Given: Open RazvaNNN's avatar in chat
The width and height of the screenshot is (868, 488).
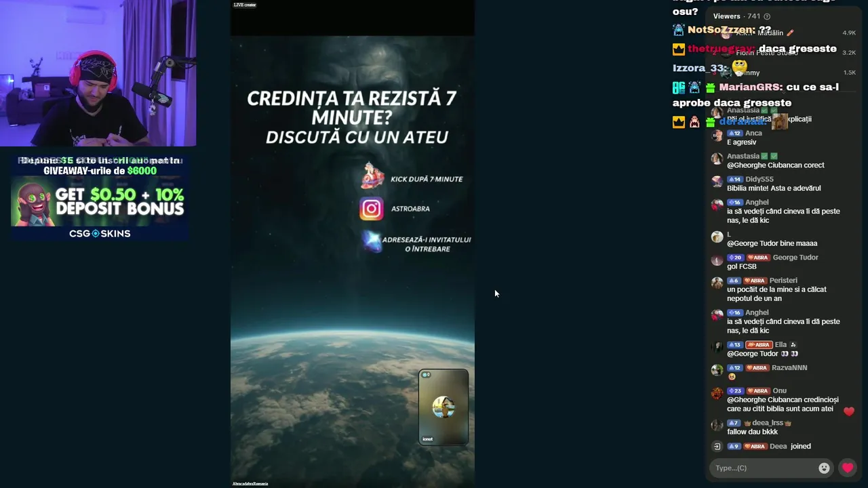Looking at the screenshot, I should [x=717, y=370].
